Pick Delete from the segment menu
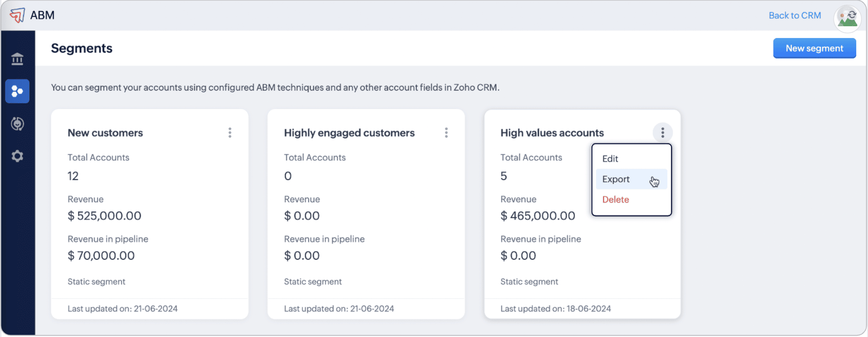 [615, 200]
